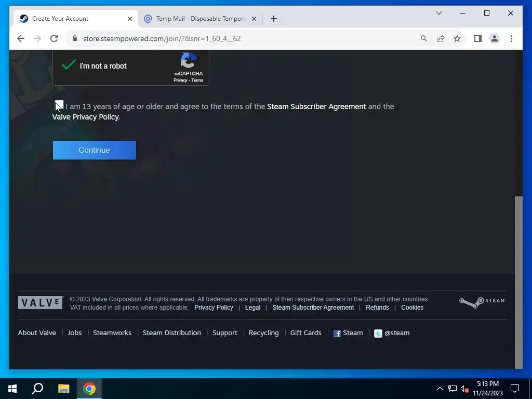Bookmark this page with star icon
The image size is (532, 399).
coord(457,38)
